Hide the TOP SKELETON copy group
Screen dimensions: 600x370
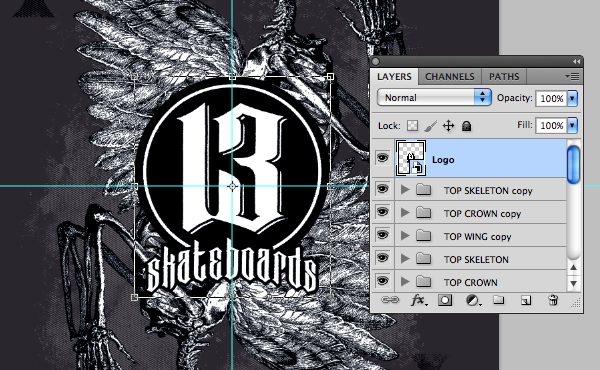point(382,189)
